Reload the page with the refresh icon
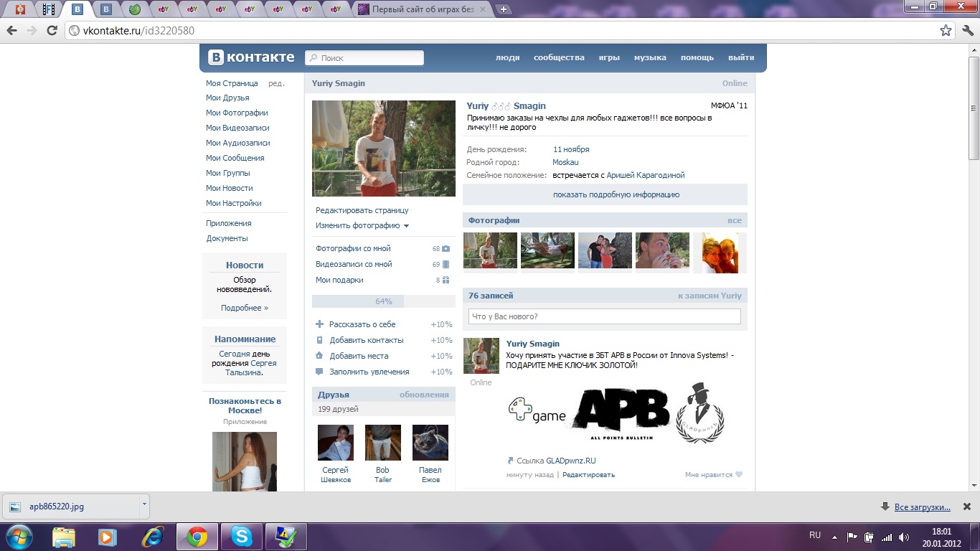 (52, 31)
